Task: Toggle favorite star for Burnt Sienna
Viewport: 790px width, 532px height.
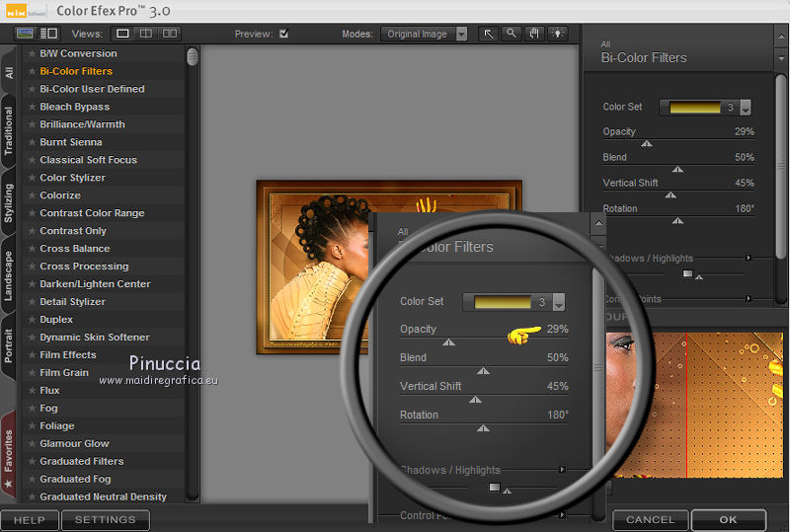Action: [32, 142]
